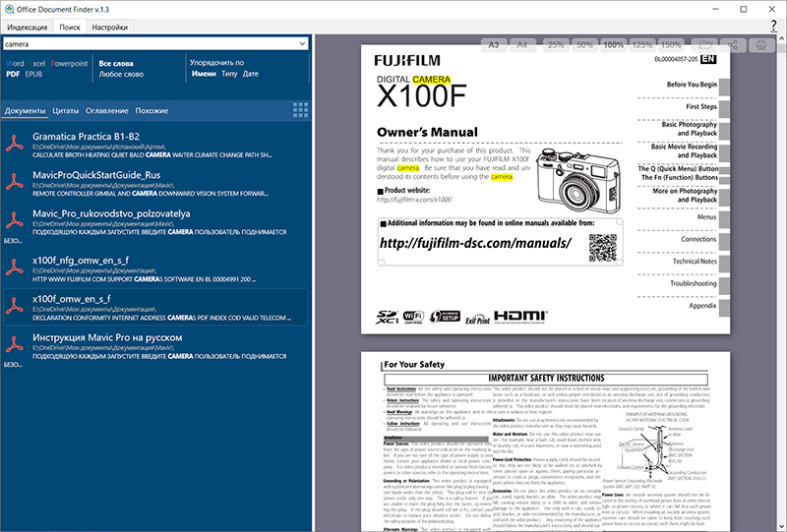This screenshot has height=532, width=787.
Task: Switch results to grid view icon
Action: 300,110
